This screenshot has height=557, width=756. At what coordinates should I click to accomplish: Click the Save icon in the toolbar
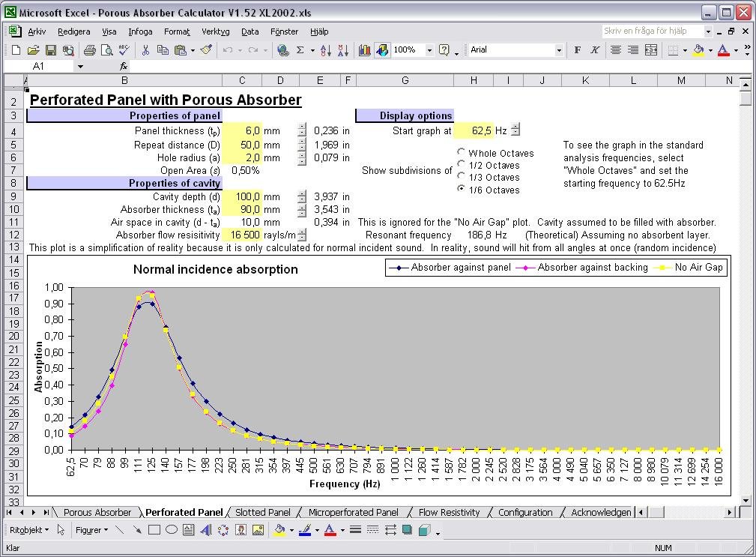point(51,50)
